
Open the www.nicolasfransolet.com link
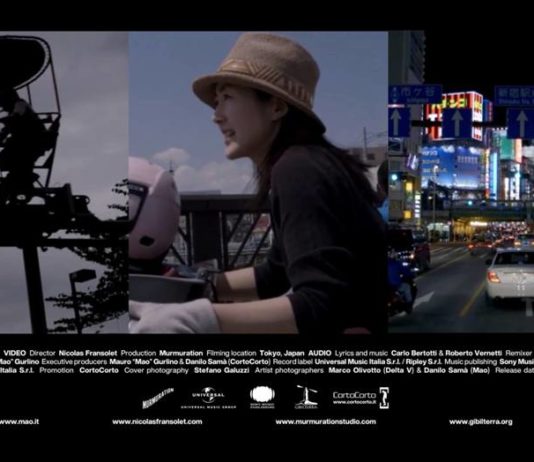pos(157,421)
